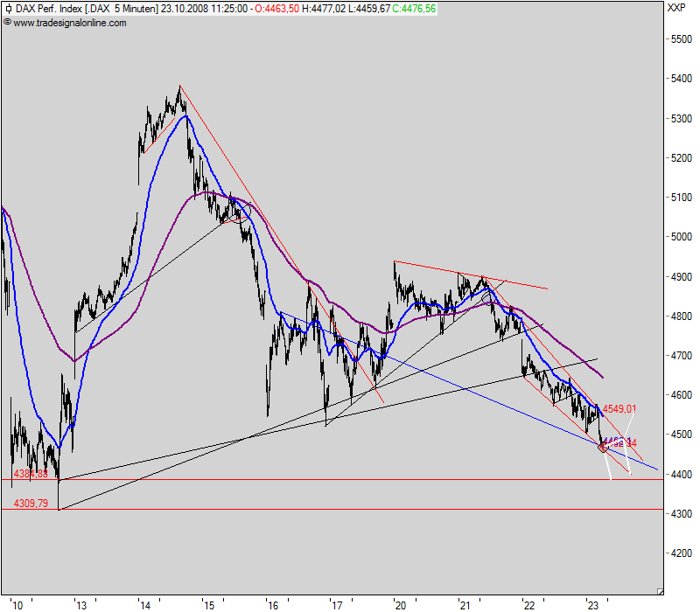Click the red price label '4462,34'
700x612 pixels.
(619, 443)
